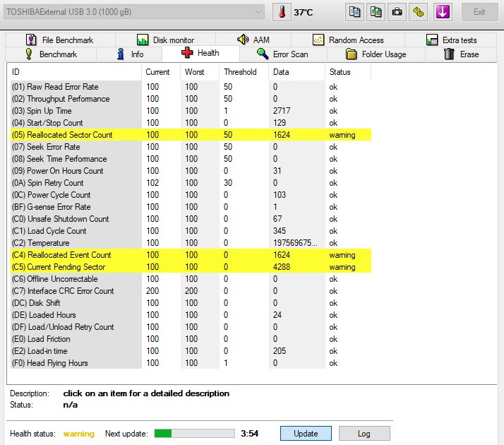Click the Threshold column header
This screenshot has height=445, width=504.
[x=244, y=72]
